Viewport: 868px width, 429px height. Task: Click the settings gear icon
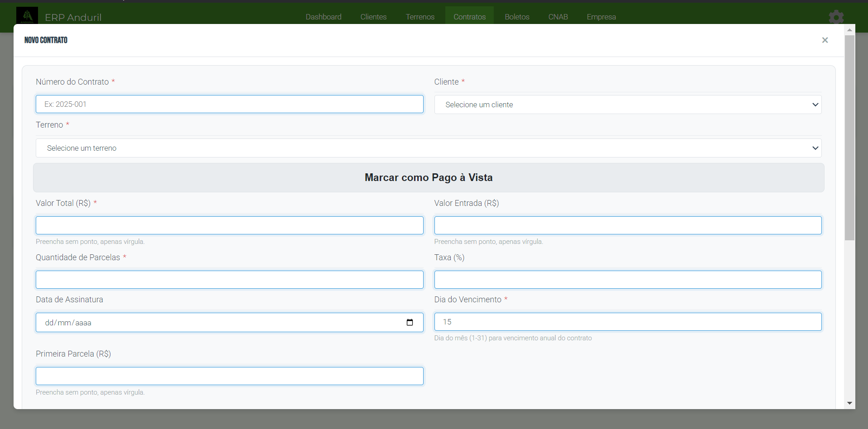tap(836, 17)
